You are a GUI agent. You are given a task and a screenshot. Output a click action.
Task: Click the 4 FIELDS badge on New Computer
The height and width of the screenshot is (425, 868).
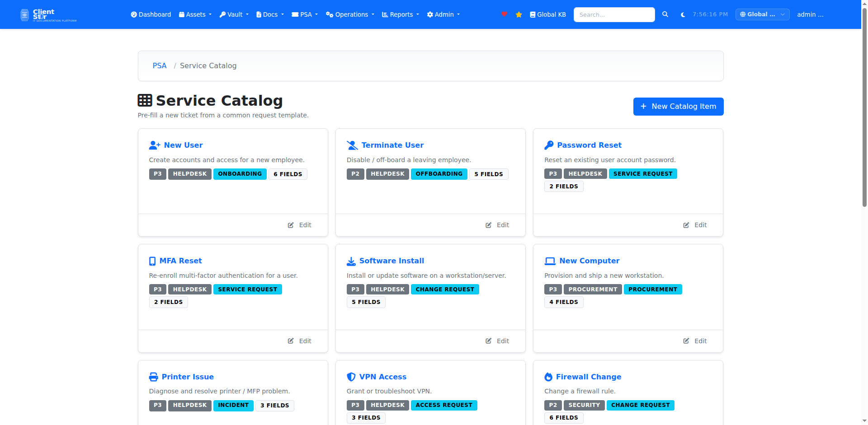pyautogui.click(x=564, y=302)
